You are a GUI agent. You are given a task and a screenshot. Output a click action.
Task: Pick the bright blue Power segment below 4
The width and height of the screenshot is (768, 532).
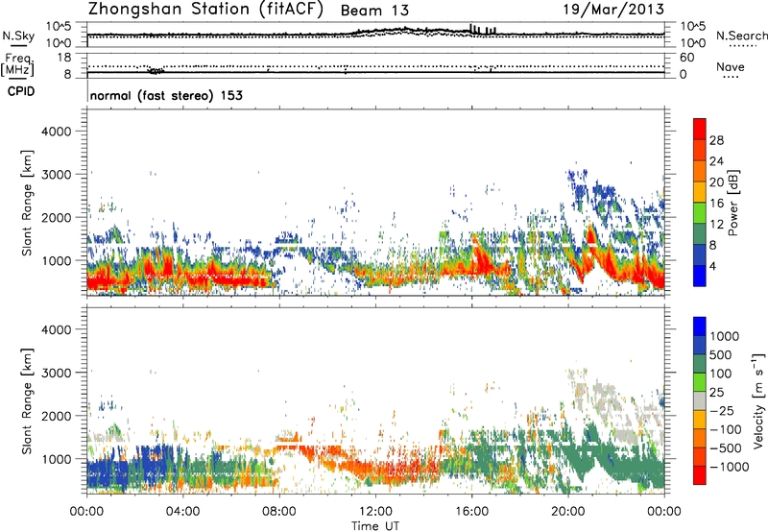click(x=700, y=276)
